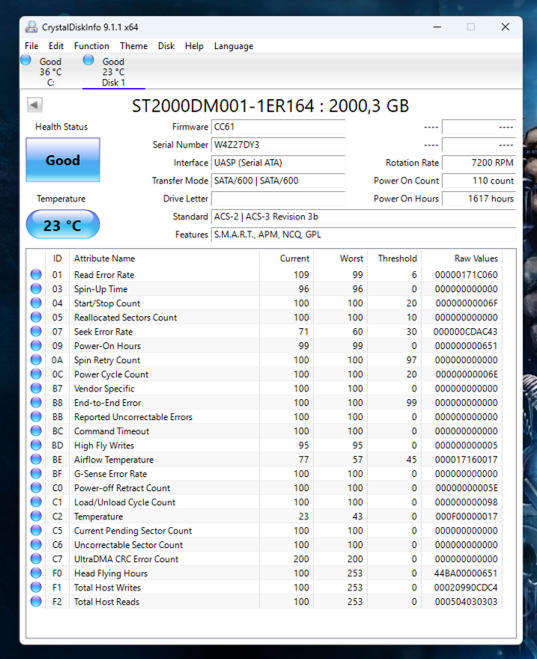Click the status icon for Command Timeout
The width and height of the screenshot is (537, 659).
click(x=36, y=431)
